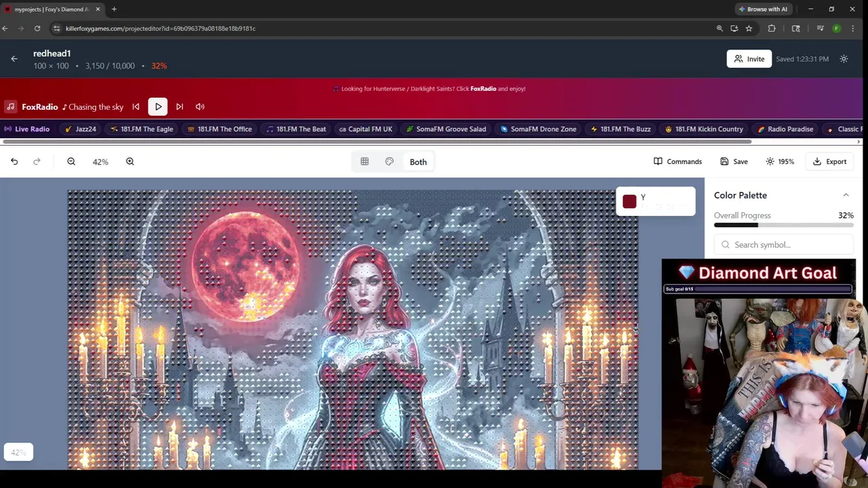Open the browser extensions puzzle icon

(772, 28)
